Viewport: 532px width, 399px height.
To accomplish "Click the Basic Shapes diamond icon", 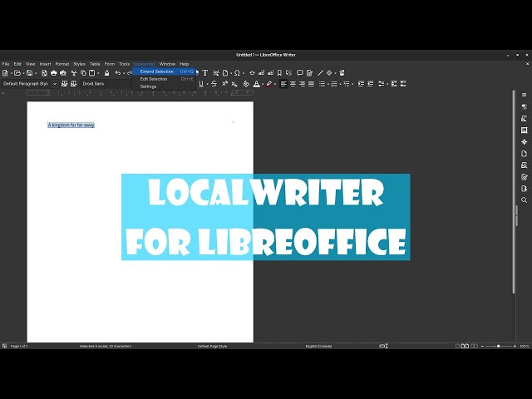I will point(329,73).
